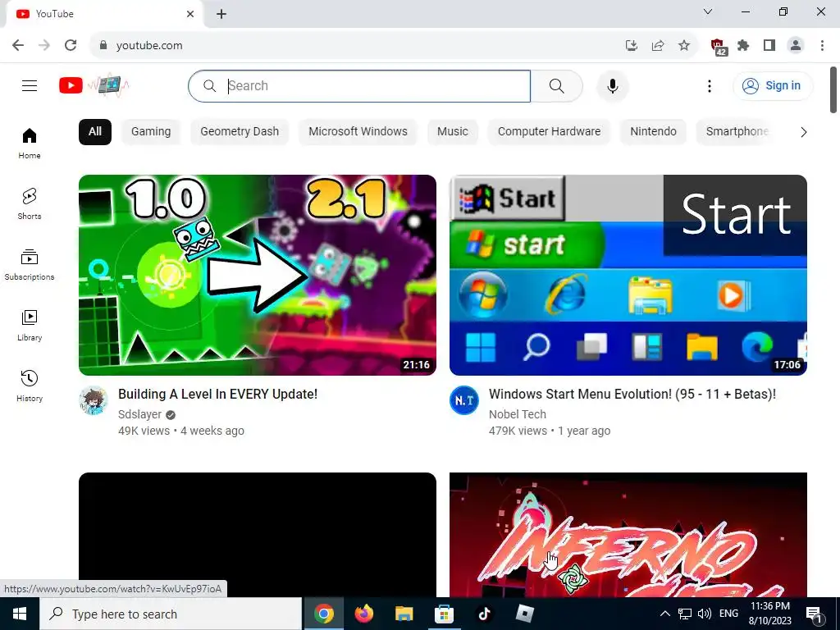Open the Windows Start menu
840x630 pixels.
(20, 614)
